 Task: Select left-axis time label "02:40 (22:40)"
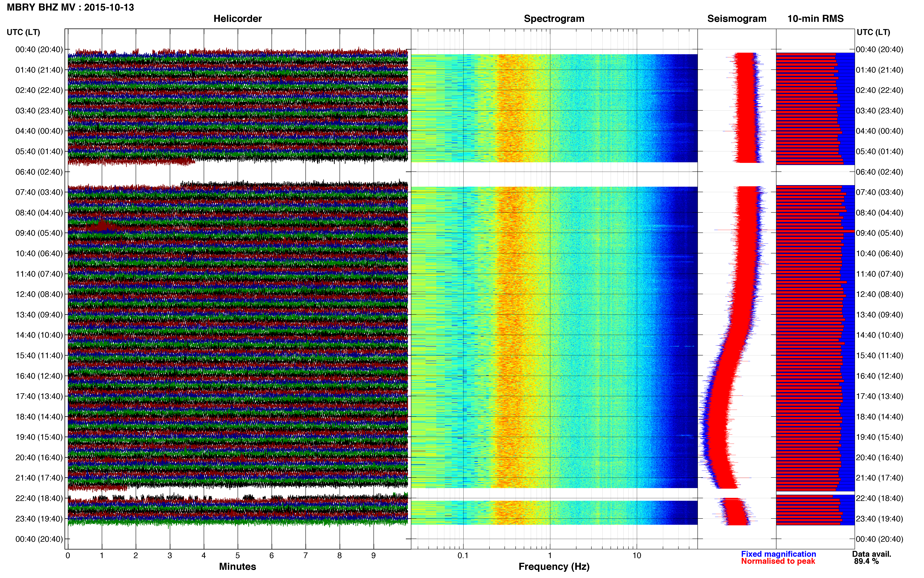pyautogui.click(x=39, y=90)
